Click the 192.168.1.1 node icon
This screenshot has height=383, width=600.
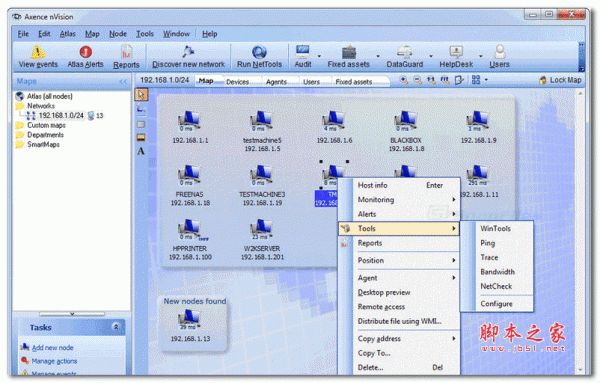click(190, 121)
